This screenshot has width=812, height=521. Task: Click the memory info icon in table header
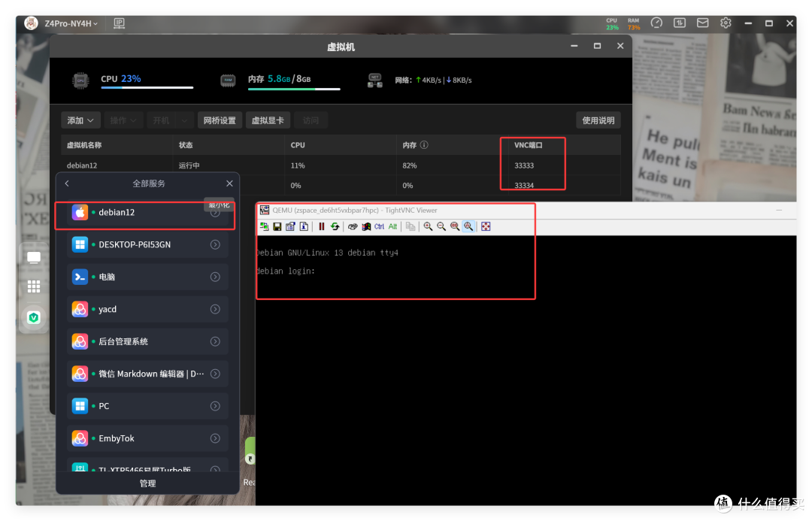pyautogui.click(x=424, y=144)
